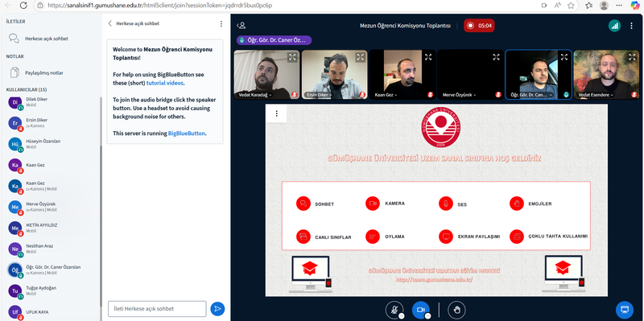Open the top-right meeting options menu
This screenshot has width=644, height=321.
pyautogui.click(x=631, y=26)
